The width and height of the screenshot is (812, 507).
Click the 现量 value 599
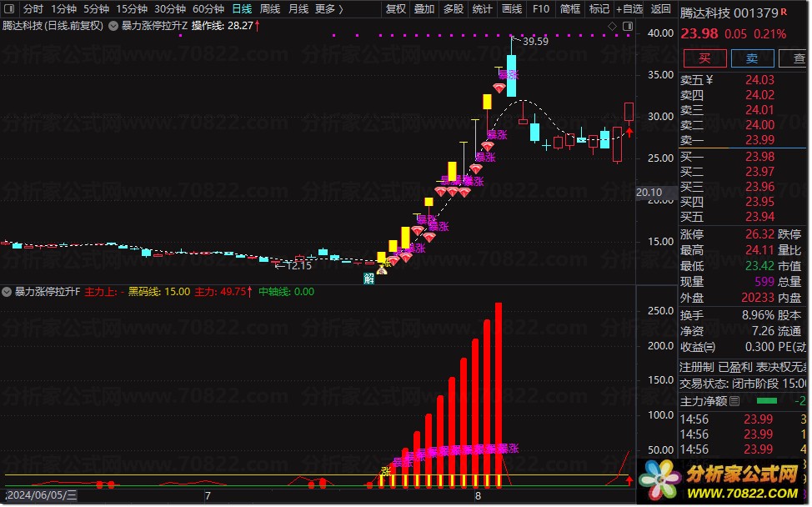pos(764,282)
